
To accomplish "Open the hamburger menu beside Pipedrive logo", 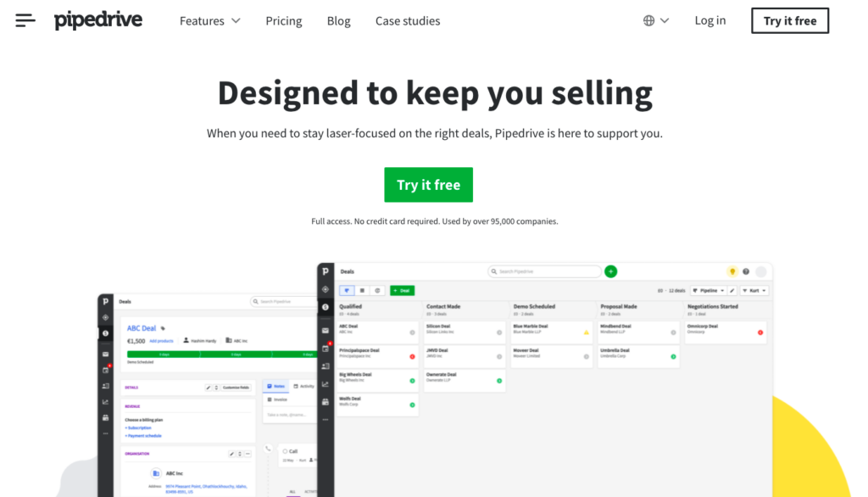I will point(25,20).
